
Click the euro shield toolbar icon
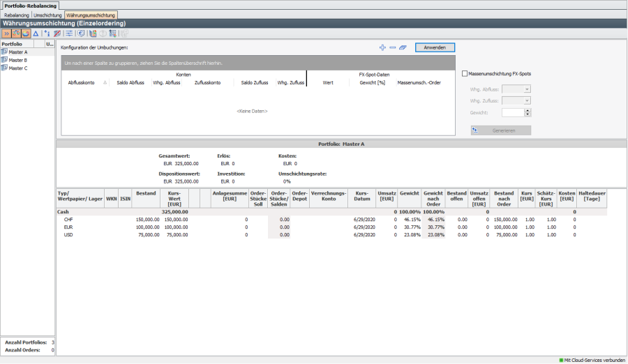click(x=82, y=33)
